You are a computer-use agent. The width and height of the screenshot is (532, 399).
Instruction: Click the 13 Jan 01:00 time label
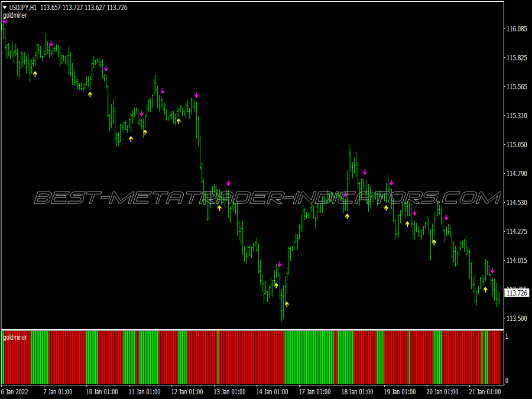229,391
